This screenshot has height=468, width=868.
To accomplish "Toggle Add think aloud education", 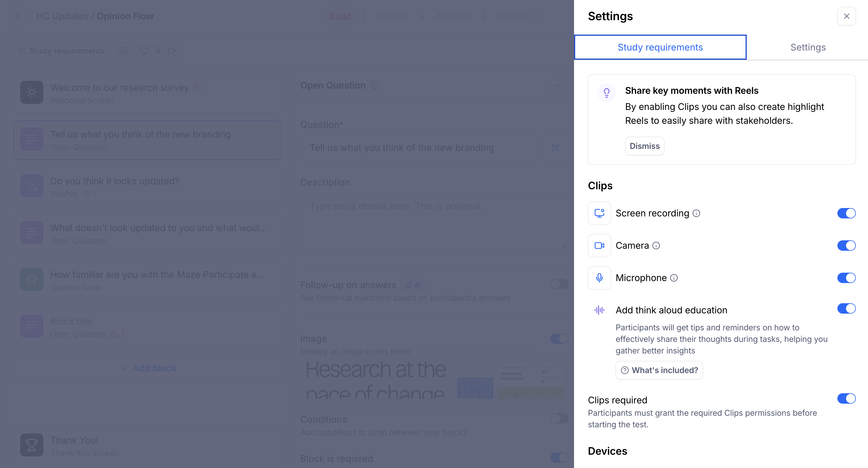I will tap(846, 308).
